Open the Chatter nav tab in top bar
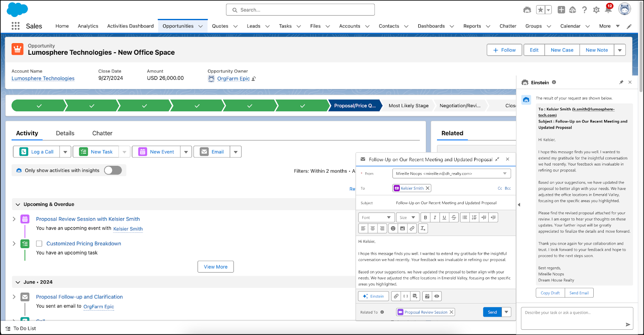Viewport: 644px width, 335px height. click(508, 26)
